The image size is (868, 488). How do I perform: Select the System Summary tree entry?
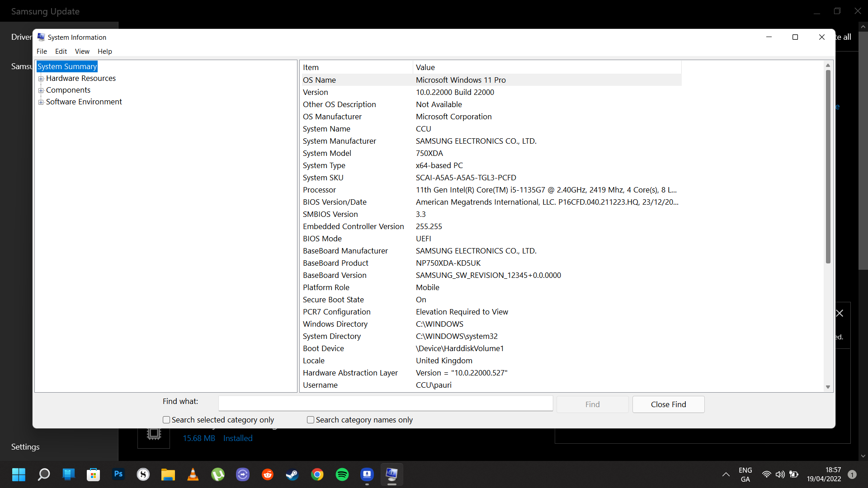tap(67, 66)
